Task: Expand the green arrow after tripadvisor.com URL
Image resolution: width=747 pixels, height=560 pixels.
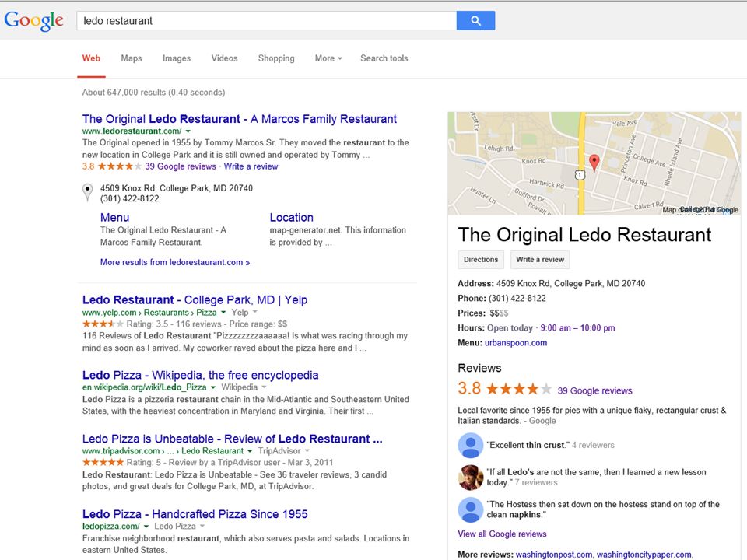Action: 250,451
